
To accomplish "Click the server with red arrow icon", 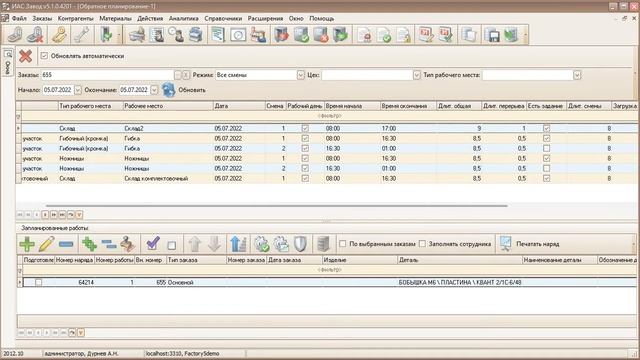I will coord(282,35).
